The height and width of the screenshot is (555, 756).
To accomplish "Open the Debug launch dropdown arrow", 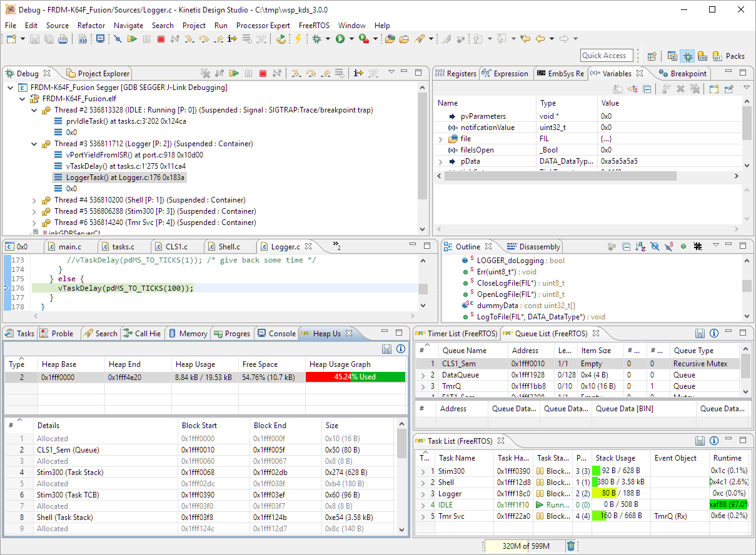I will 328,39.
